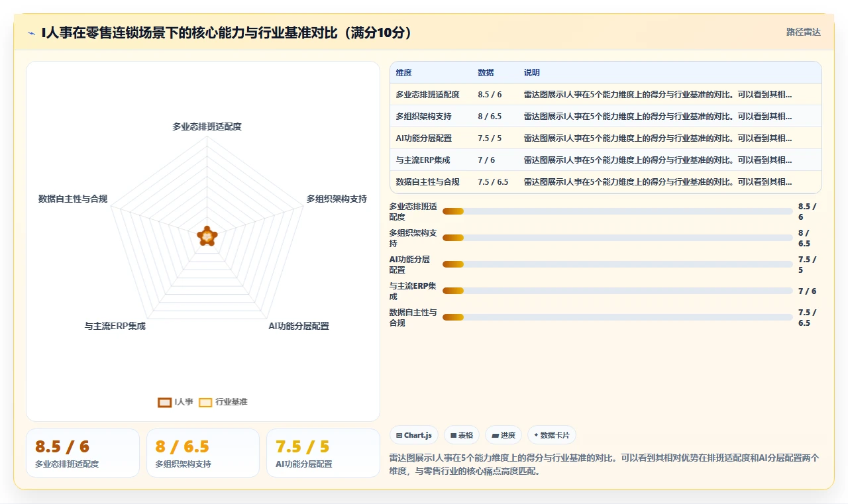The image size is (848, 504).
Task: Click the radar axis label 多业态排班适配度
Action: (207, 126)
